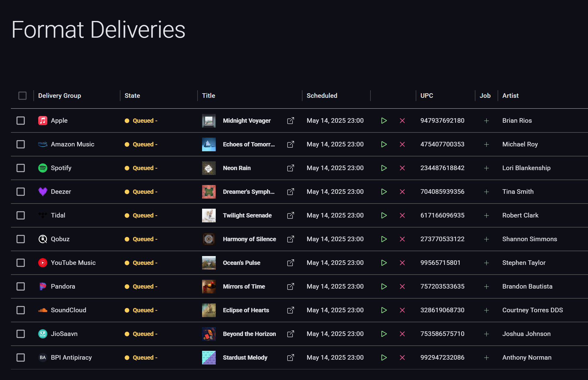Click the Spotify logo icon
The image size is (588, 380).
[43, 168]
